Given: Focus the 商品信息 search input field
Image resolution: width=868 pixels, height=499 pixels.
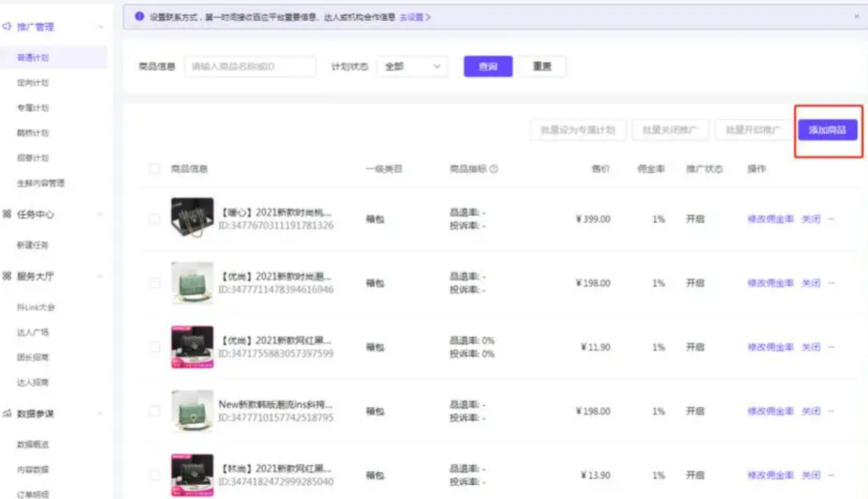Looking at the screenshot, I should click(250, 67).
